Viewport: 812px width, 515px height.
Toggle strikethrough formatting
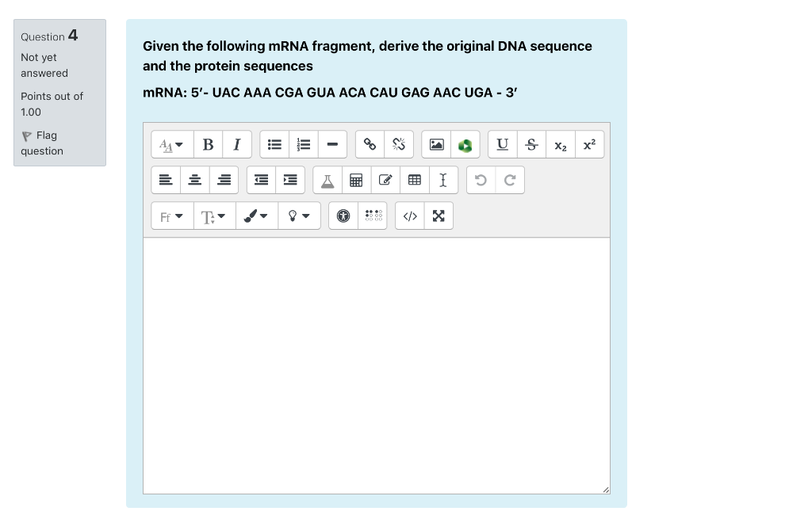point(531,144)
